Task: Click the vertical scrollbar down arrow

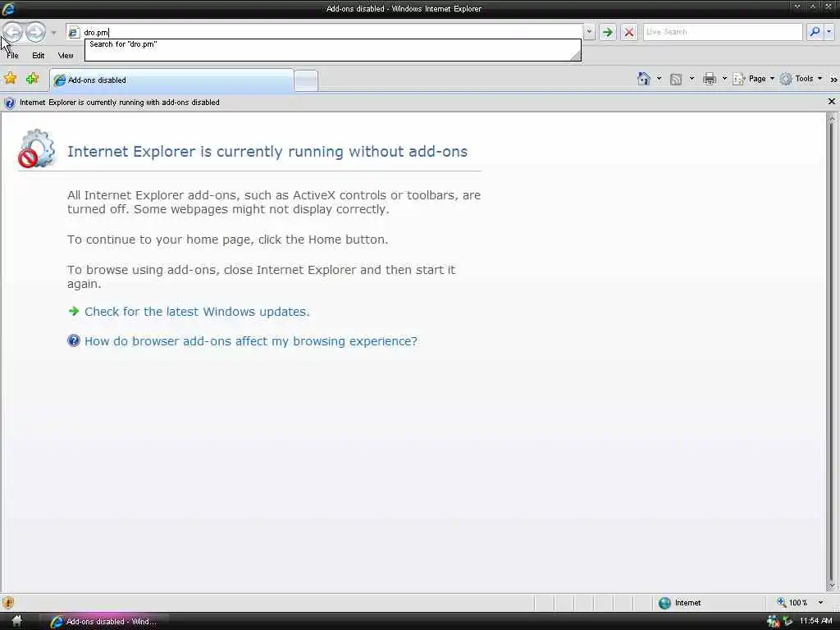Action: point(832,586)
